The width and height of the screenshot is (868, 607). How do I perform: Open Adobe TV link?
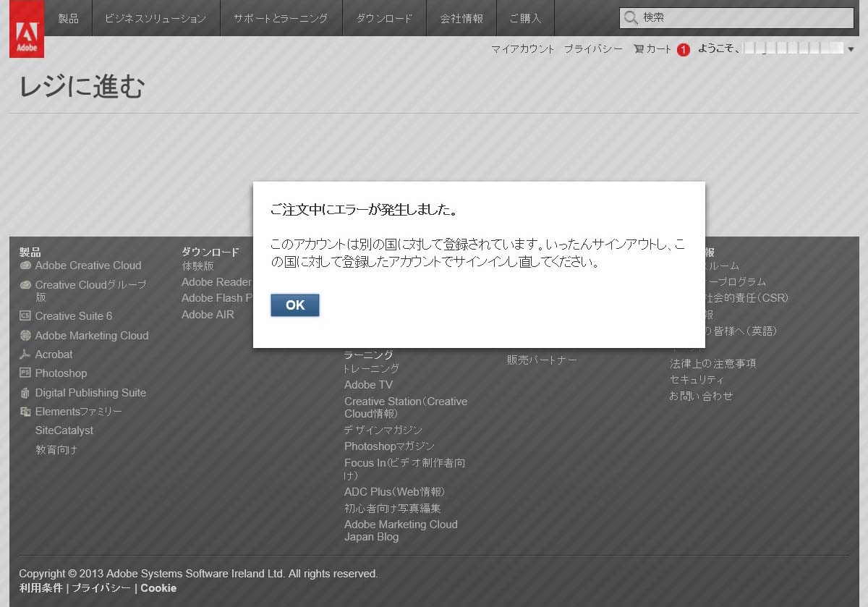(368, 385)
